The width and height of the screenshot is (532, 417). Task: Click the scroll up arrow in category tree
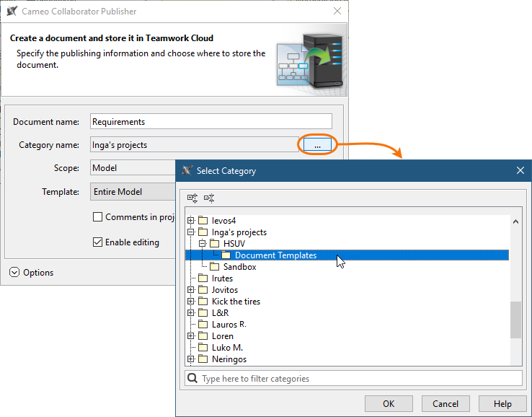515,221
